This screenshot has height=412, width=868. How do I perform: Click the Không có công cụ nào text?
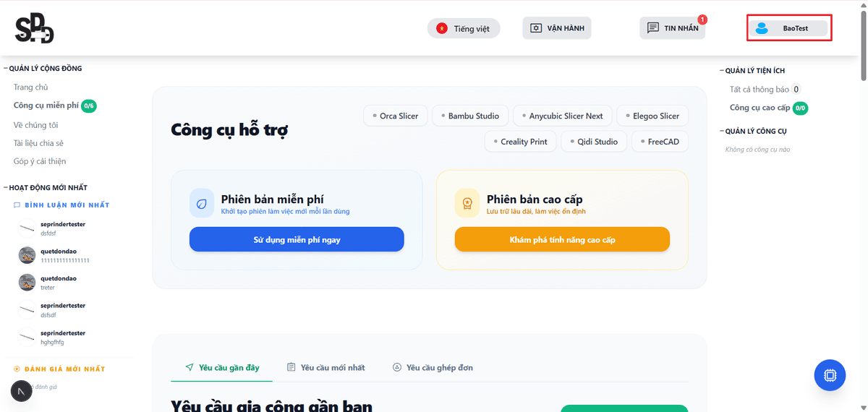click(757, 150)
